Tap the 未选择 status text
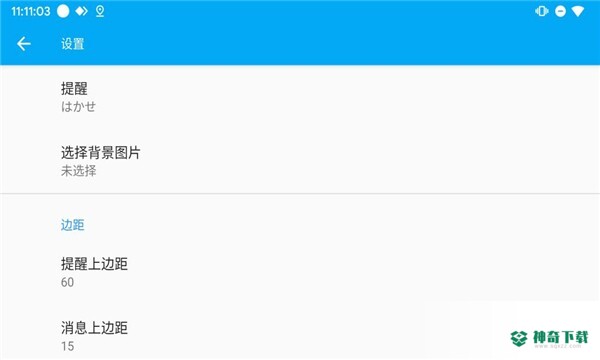The image size is (600, 360). pyautogui.click(x=78, y=171)
